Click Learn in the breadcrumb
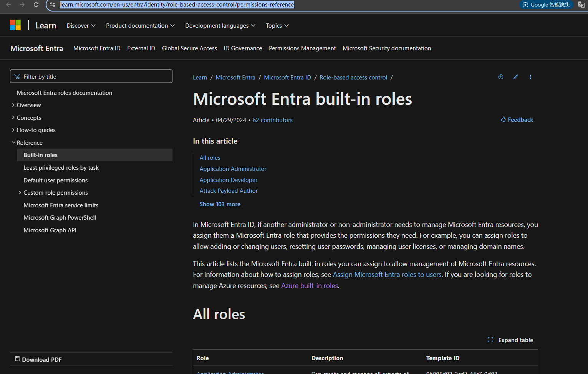Image resolution: width=588 pixels, height=374 pixels. click(200, 78)
